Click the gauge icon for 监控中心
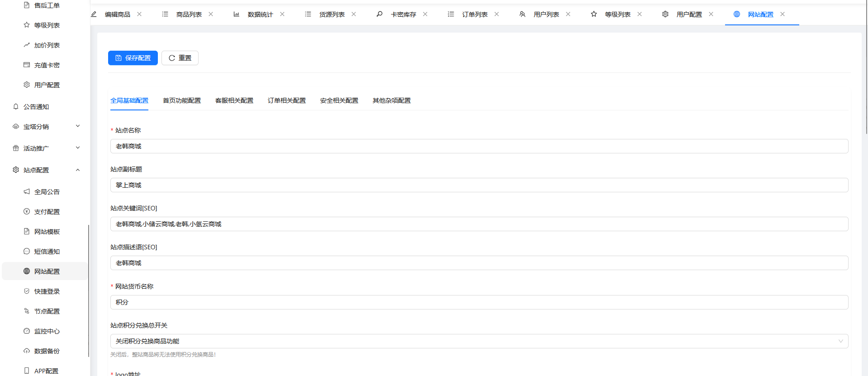The width and height of the screenshot is (868, 376). point(27,331)
